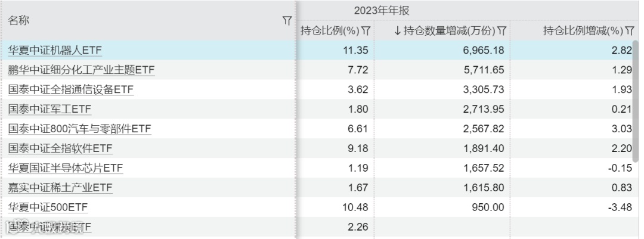Open 国泰中证全指通信设备ETF link
This screenshot has height=239, width=644.
70,90
